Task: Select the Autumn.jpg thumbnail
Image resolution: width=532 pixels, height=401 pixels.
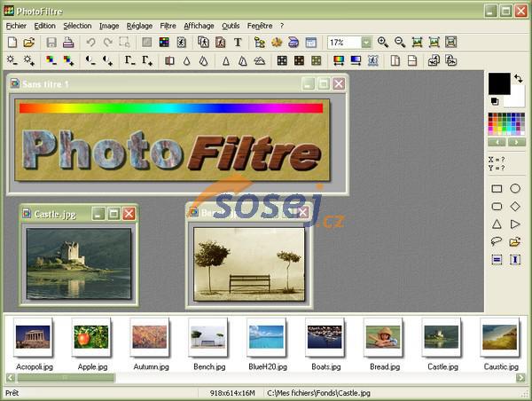Action: point(149,337)
